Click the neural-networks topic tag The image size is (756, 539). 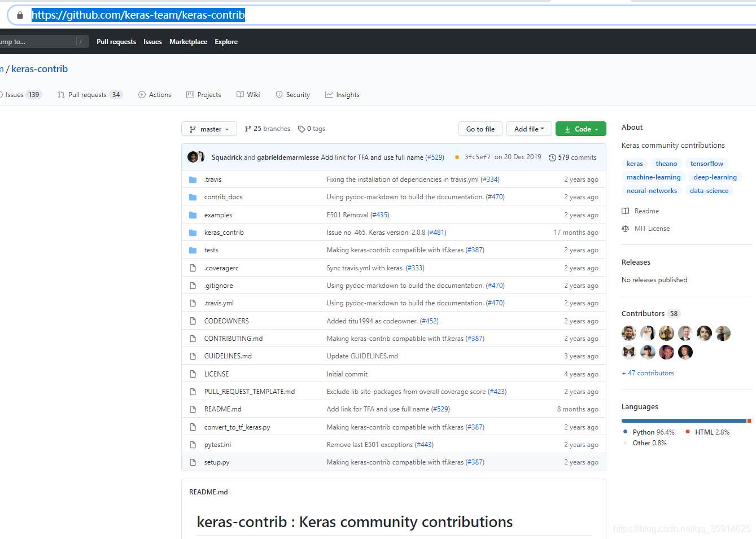tap(652, 191)
